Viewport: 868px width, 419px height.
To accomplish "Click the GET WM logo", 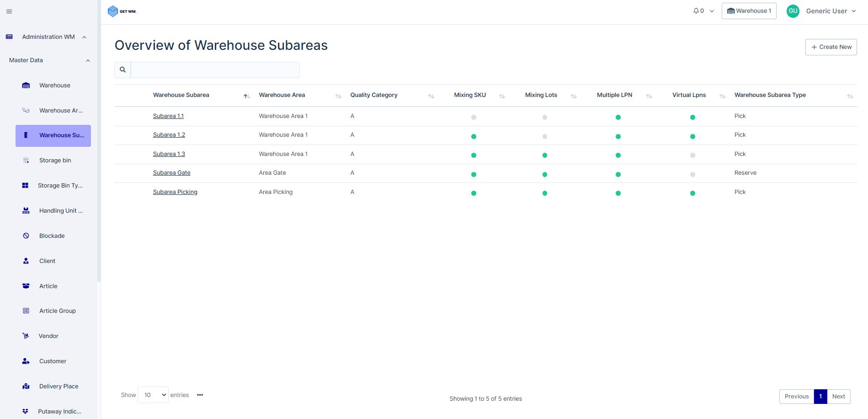I will click(x=122, y=11).
